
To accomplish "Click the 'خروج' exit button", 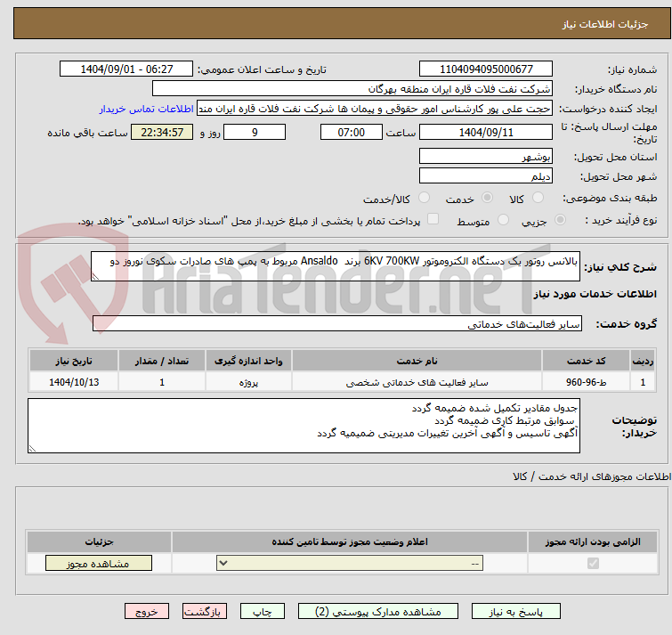I will [147, 612].
